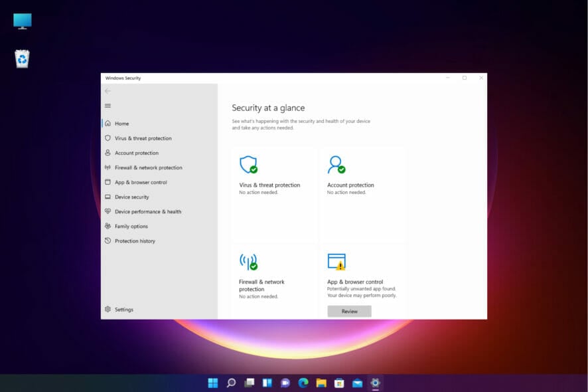This screenshot has width=588, height=392.
Task: Click the Windows Start button on taskbar
Action: click(x=213, y=383)
